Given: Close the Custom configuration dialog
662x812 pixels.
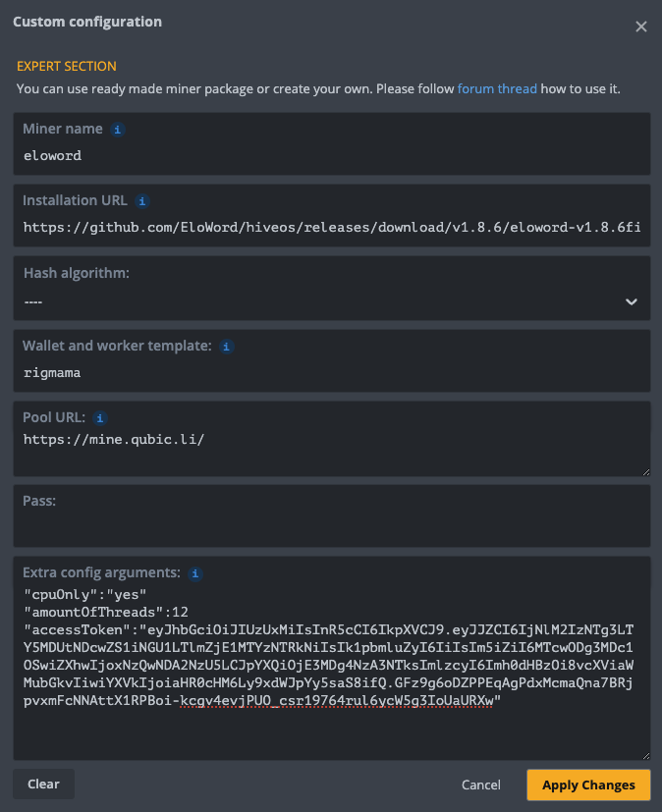Looking at the screenshot, I should (x=641, y=27).
